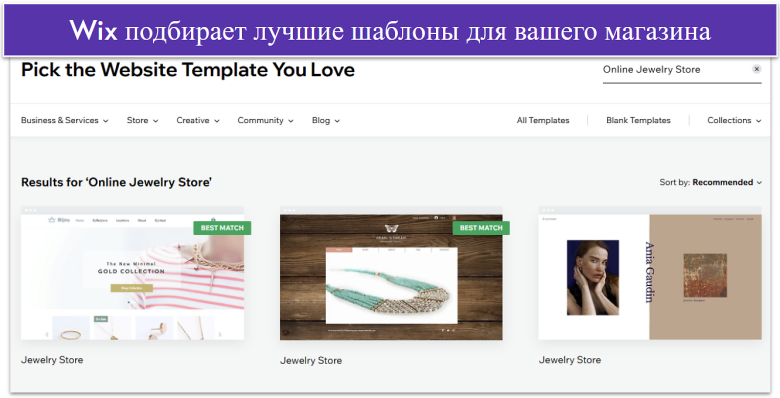Open the Community dropdown menu
780x398 pixels.
265,120
